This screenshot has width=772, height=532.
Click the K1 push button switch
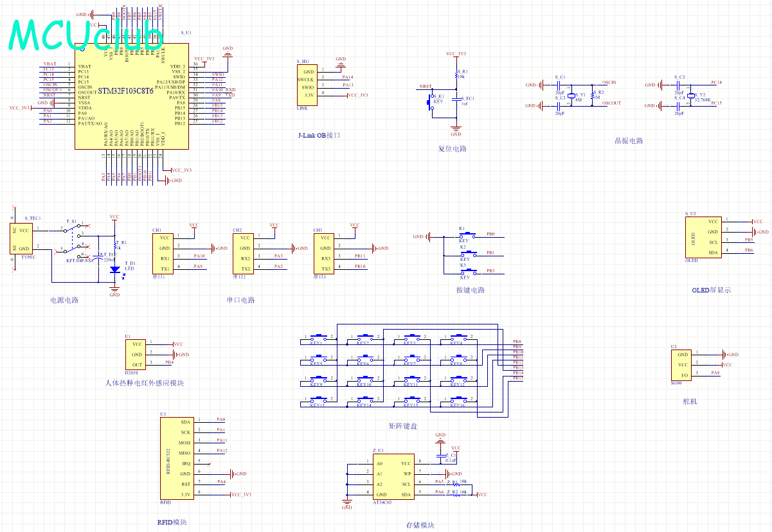tap(468, 236)
